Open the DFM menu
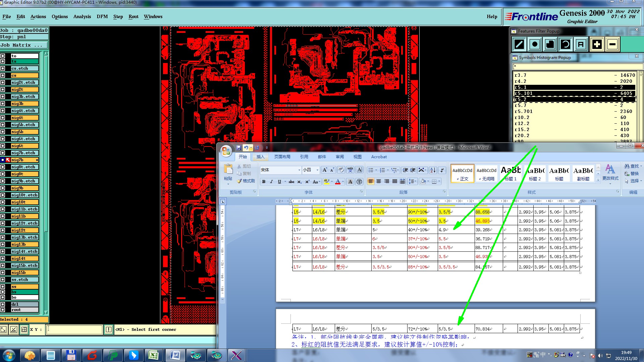 [102, 16]
